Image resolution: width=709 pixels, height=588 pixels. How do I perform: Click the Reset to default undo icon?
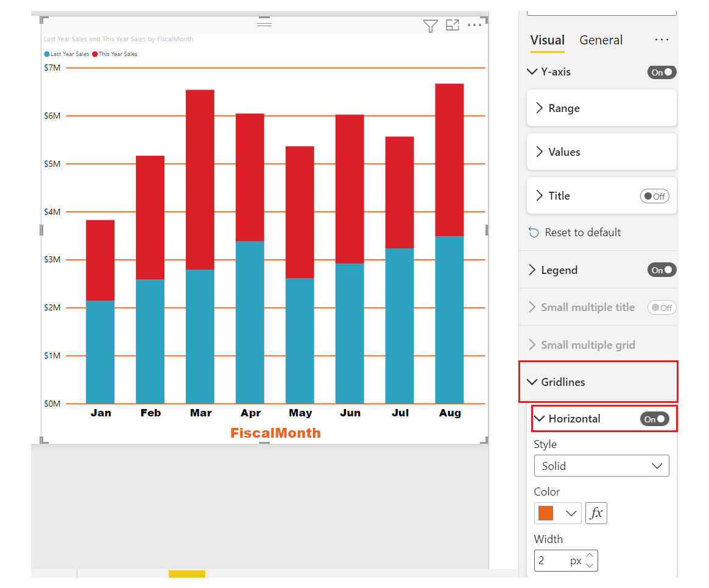(x=534, y=233)
